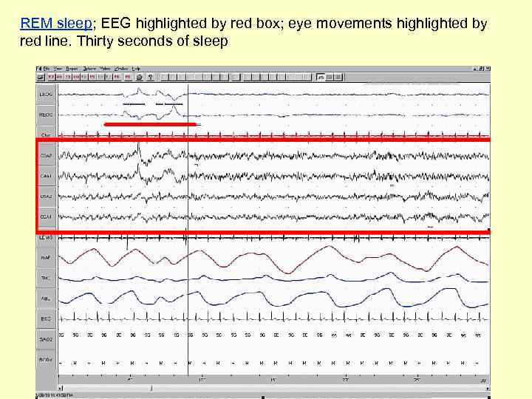The height and width of the screenshot is (399, 532).
Task: Select the THO channel label
Action: (x=46, y=279)
